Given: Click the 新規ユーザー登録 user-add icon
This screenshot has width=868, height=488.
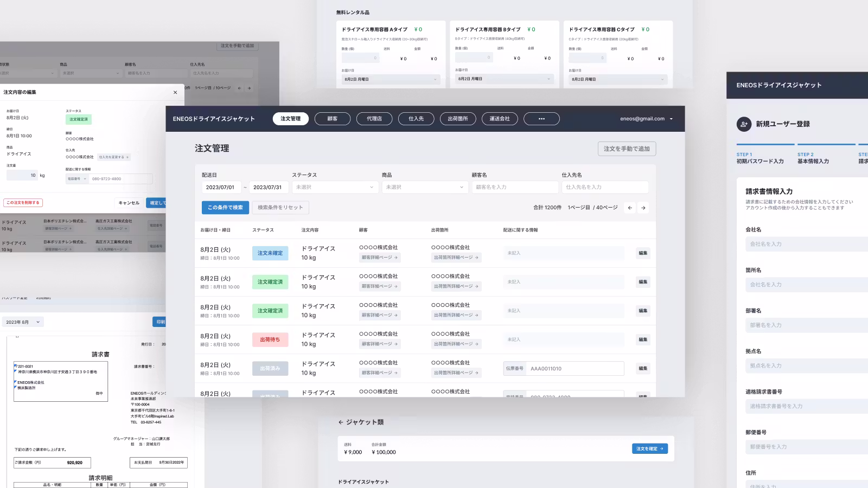Looking at the screenshot, I should click(x=744, y=124).
